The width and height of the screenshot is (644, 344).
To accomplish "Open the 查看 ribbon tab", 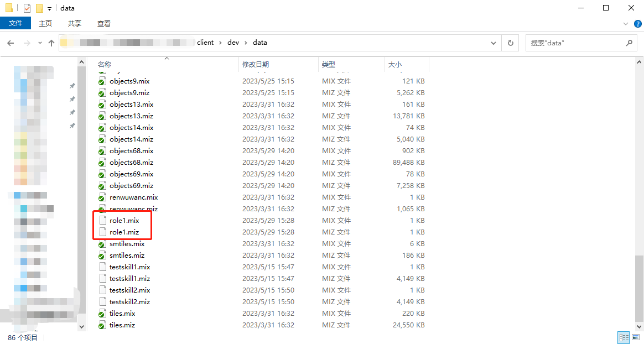I will click(104, 23).
